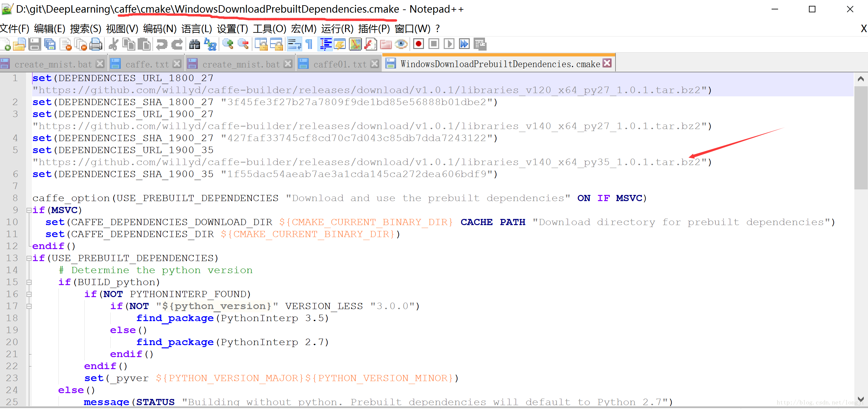The width and height of the screenshot is (868, 409).
Task: Click on the DEPENDENCIES_URL_1900_35 URL link
Action: pos(370,162)
